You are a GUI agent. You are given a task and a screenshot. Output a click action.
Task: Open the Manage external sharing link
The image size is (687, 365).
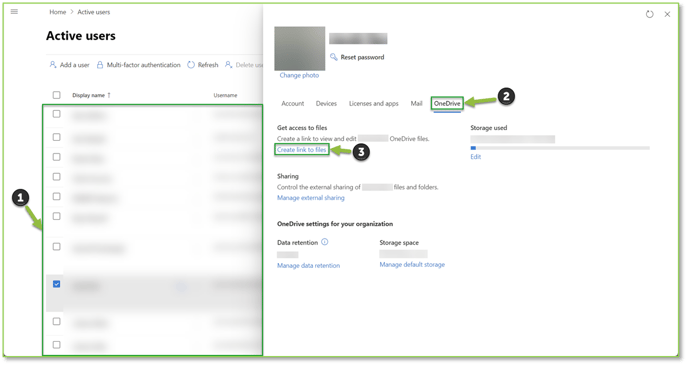(311, 198)
